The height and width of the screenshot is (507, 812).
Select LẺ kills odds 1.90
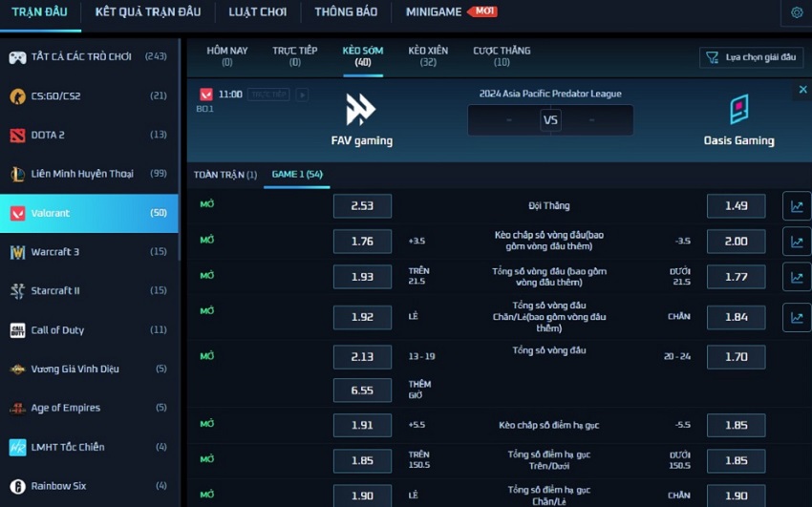(x=362, y=496)
